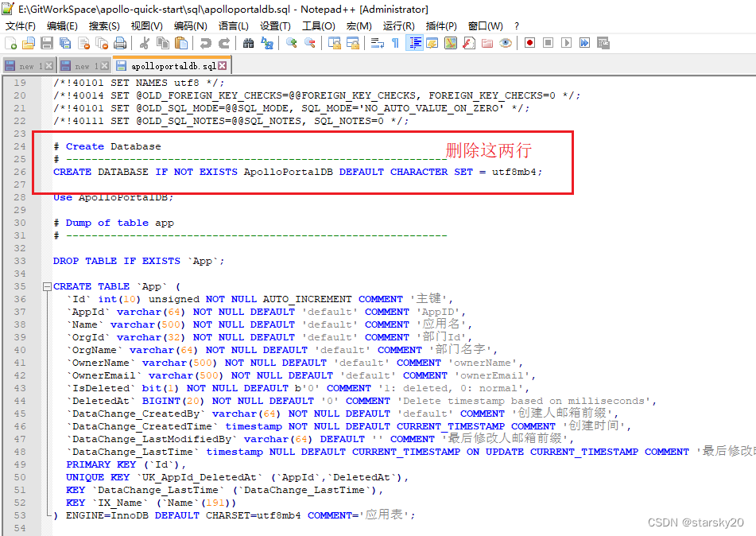756x536 pixels.
Task: Open the 插件(P) menu
Action: coord(441,26)
